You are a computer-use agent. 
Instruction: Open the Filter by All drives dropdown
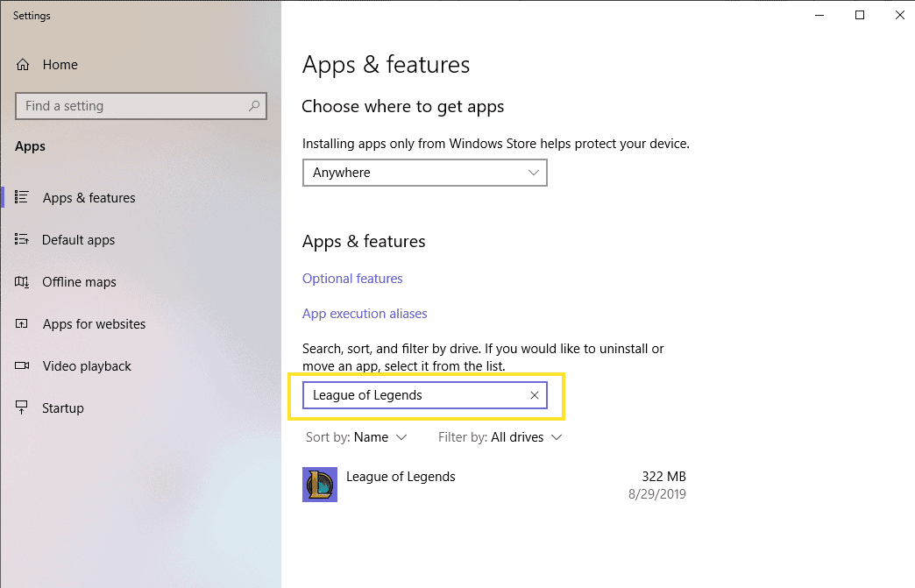point(500,437)
